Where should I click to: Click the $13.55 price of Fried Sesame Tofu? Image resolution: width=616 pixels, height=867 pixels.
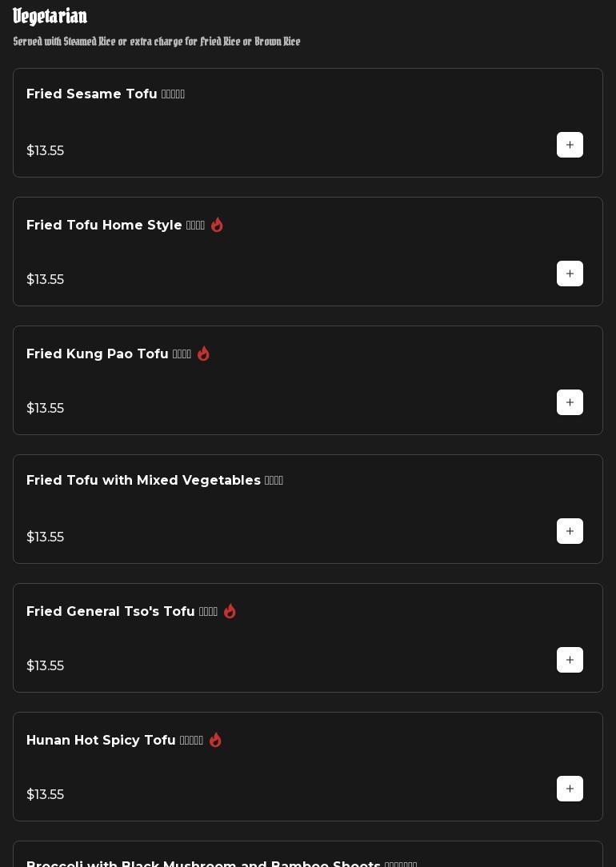tap(46, 150)
